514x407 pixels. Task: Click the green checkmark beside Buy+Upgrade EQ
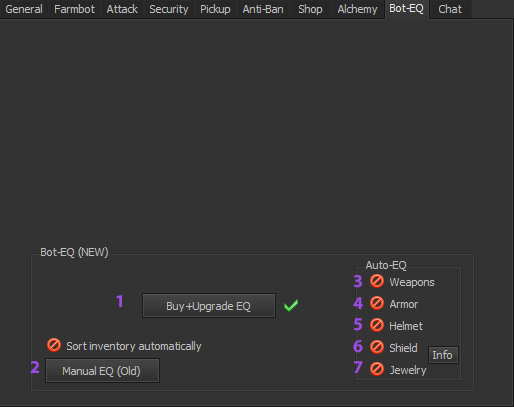(x=291, y=305)
